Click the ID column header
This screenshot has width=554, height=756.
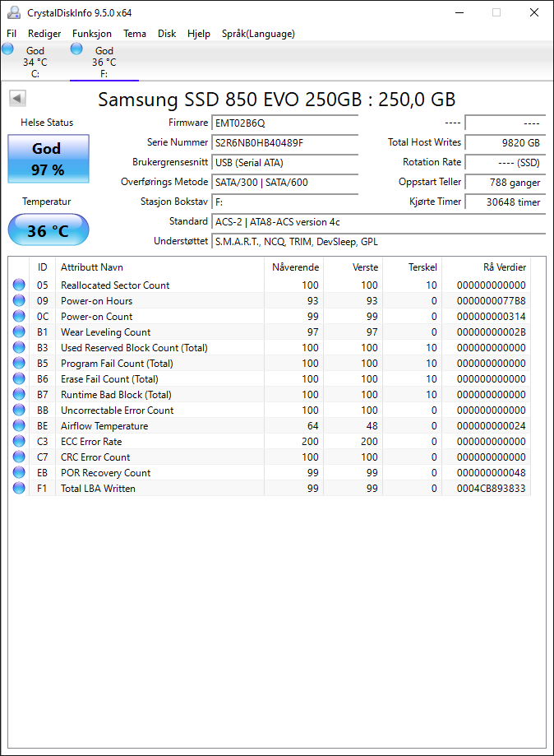pyautogui.click(x=43, y=267)
